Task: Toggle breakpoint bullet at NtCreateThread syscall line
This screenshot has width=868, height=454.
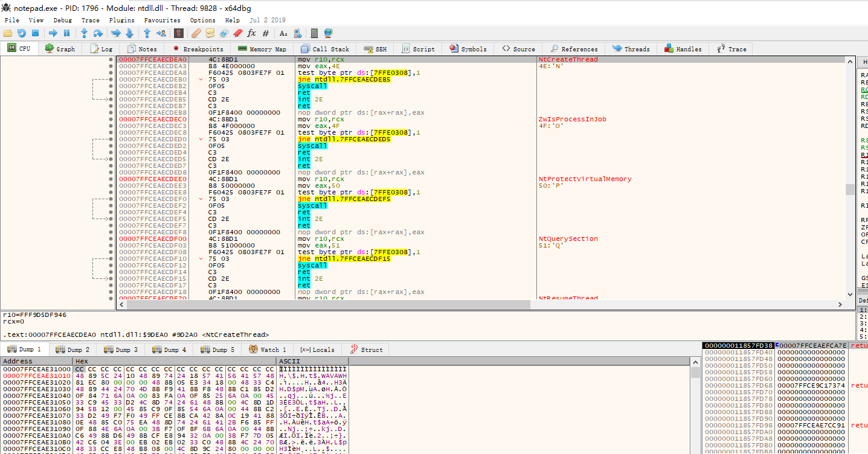Action: [x=111, y=86]
